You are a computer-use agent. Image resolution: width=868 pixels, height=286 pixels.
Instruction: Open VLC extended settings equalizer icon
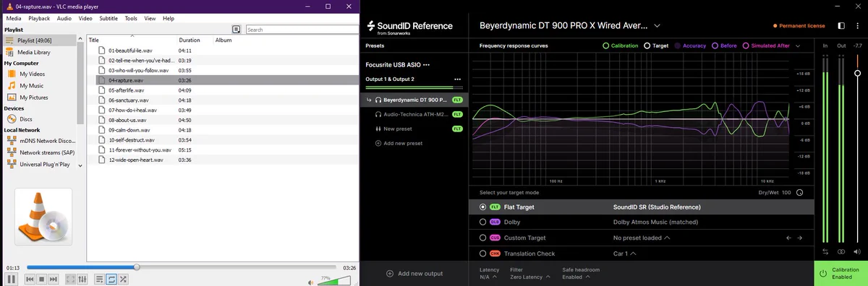coord(82,279)
